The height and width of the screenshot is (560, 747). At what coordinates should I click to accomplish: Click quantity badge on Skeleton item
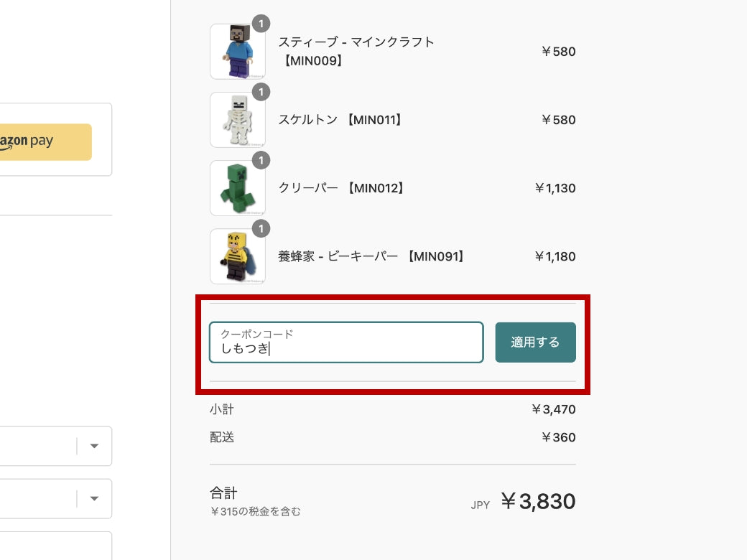tap(261, 92)
